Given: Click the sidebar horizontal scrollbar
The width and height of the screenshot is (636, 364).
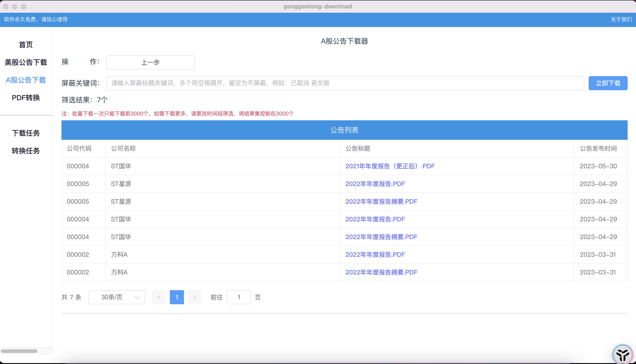Looking at the screenshot, I should [x=19, y=351].
